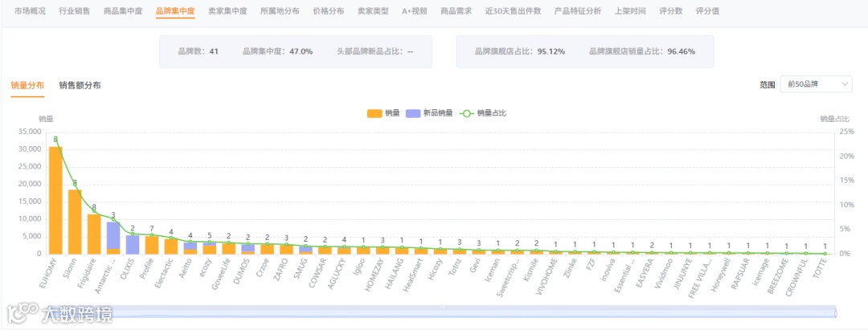
Task: Click the 品牌数: 41 statistic
Action: pyautogui.click(x=198, y=51)
